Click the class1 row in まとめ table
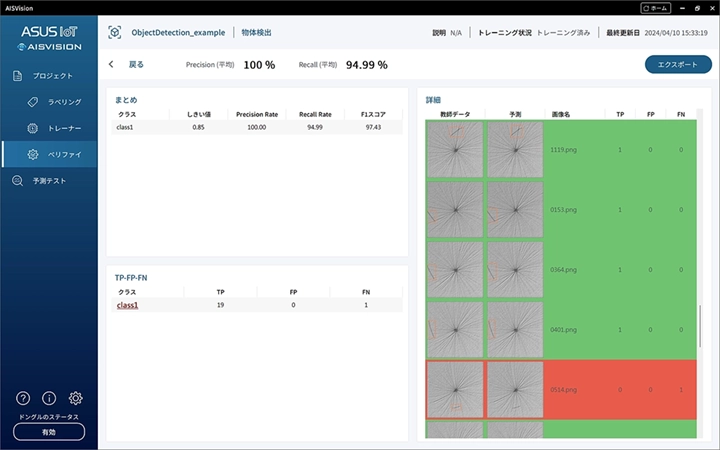The image size is (720, 450). (257, 127)
